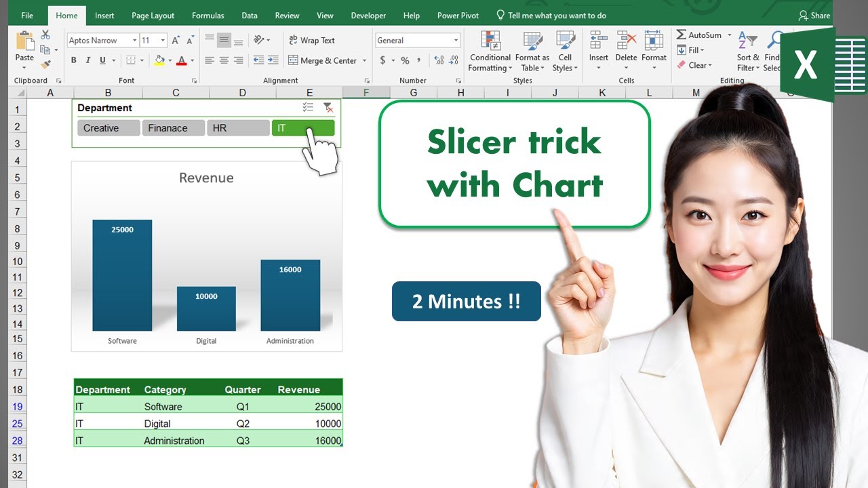This screenshot has height=488, width=868.
Task: Toggle Align Right
Action: point(238,60)
